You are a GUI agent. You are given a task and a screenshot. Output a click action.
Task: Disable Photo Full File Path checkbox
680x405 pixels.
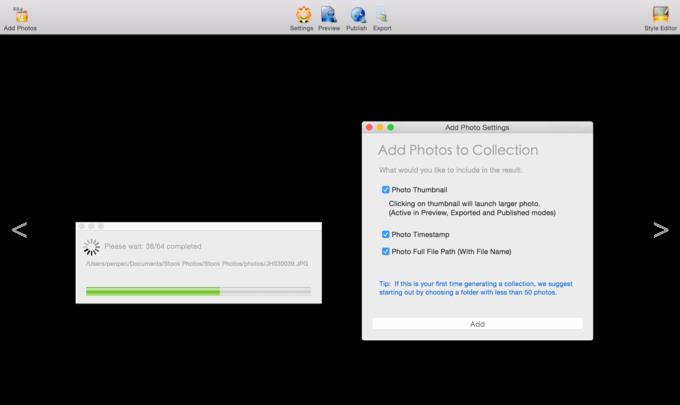(x=386, y=251)
